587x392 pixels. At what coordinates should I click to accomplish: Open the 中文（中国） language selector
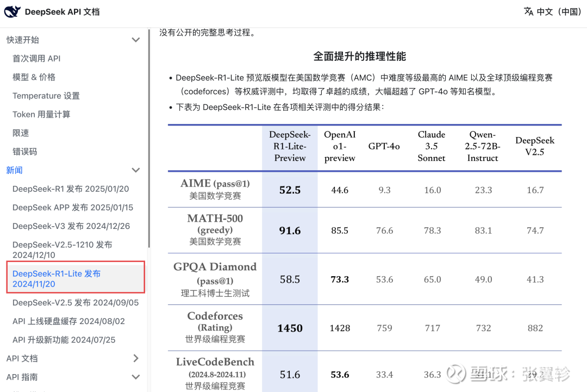point(552,11)
